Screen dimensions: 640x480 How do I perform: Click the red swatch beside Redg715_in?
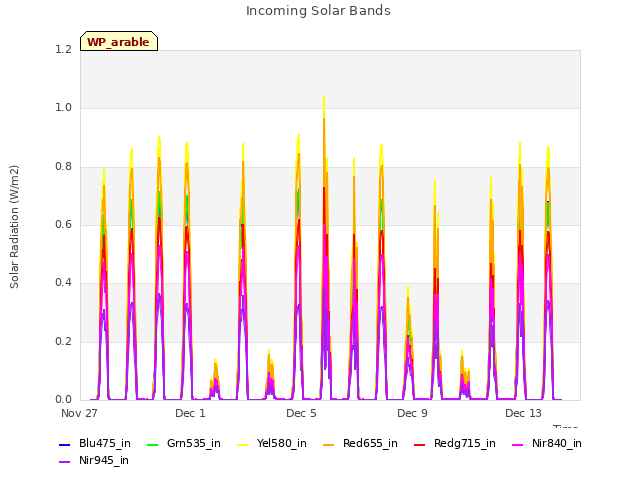tap(420, 445)
